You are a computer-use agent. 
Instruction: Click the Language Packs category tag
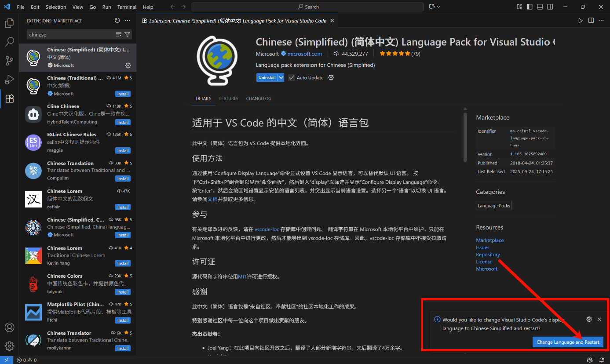tap(494, 206)
